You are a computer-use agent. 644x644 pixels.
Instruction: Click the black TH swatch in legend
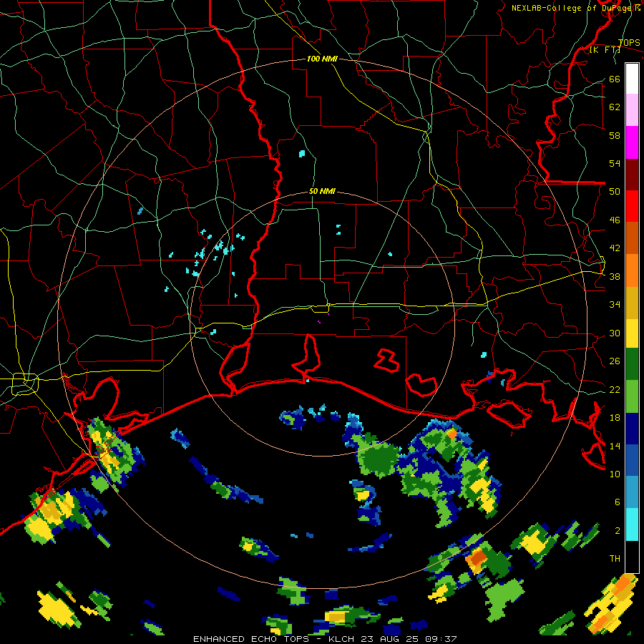(632, 557)
